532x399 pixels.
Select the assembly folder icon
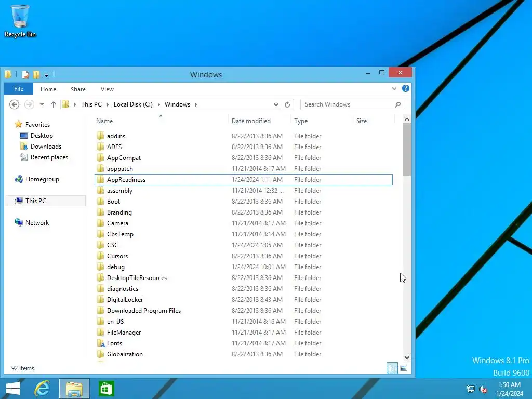click(x=100, y=190)
